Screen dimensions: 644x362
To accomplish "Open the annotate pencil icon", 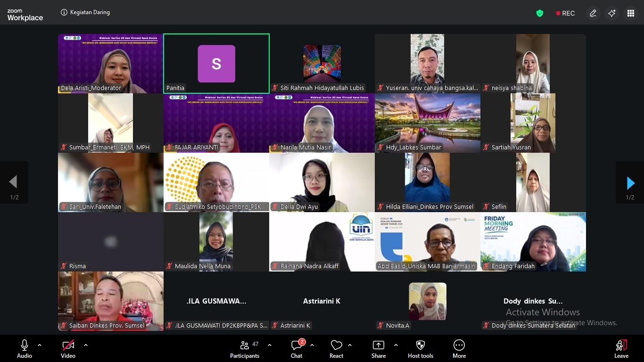I will 593,13.
